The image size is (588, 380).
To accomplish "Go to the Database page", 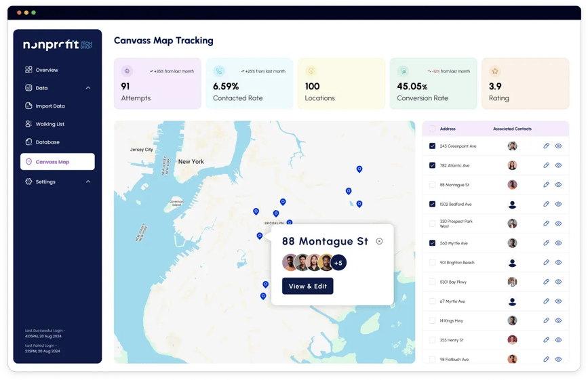I will coord(47,142).
